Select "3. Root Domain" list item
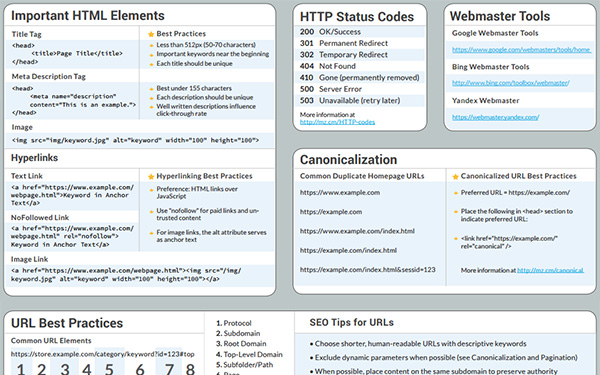The width and height of the screenshot is (600, 375). [x=241, y=344]
